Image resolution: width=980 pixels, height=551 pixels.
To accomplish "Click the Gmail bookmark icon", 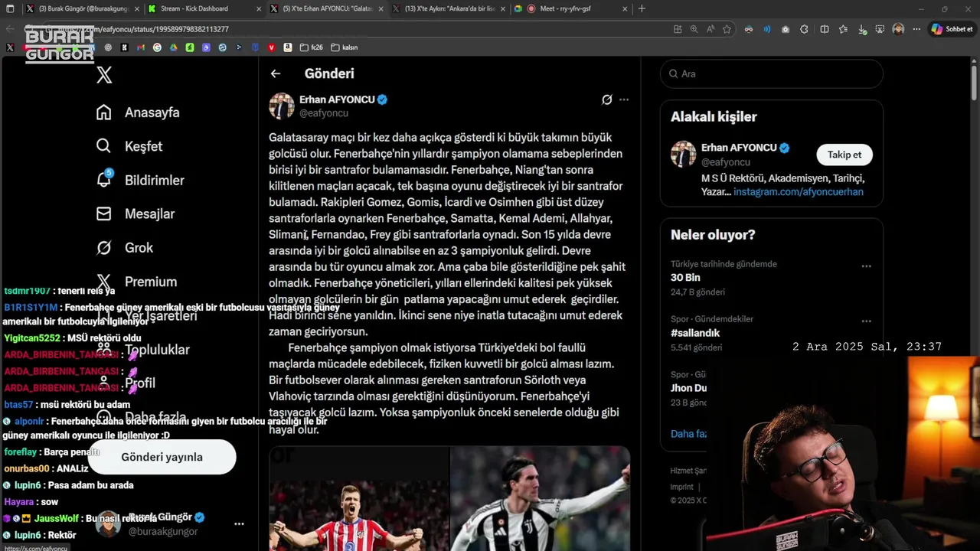I will pos(140,47).
